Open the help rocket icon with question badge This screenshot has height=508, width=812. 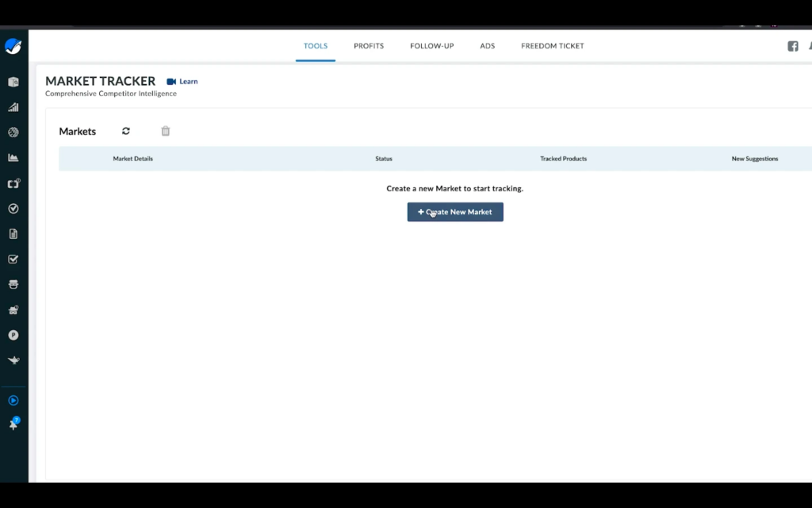13,424
